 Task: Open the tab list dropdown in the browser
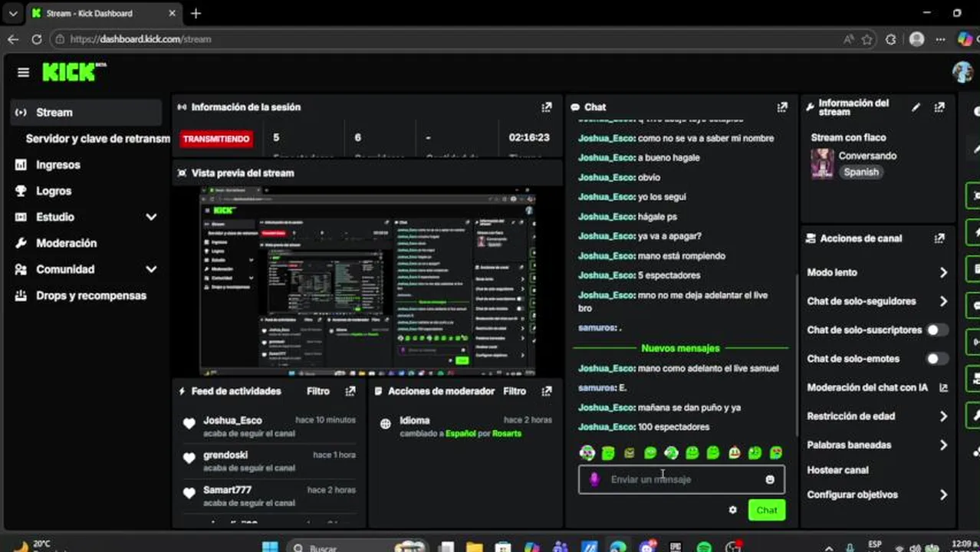pos(13,13)
